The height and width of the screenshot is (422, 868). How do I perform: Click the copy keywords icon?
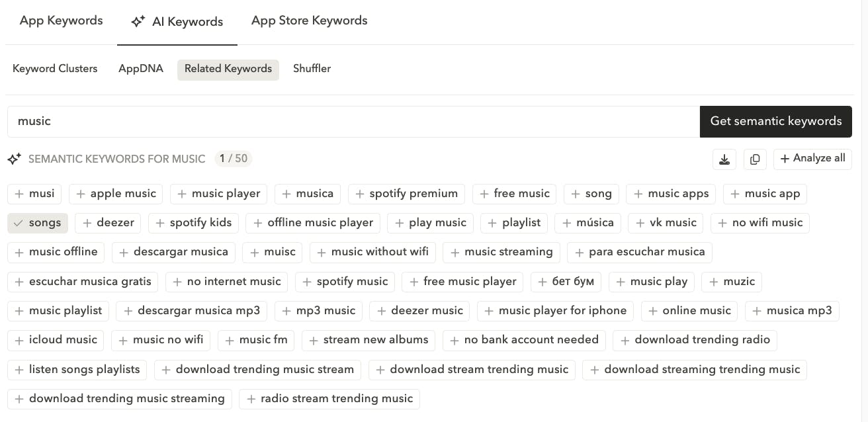755,159
